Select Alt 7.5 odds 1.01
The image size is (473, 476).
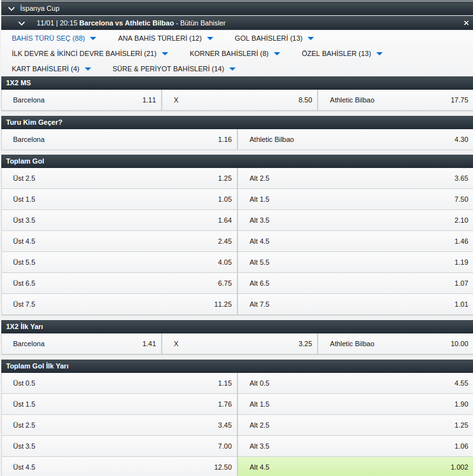click(x=355, y=304)
